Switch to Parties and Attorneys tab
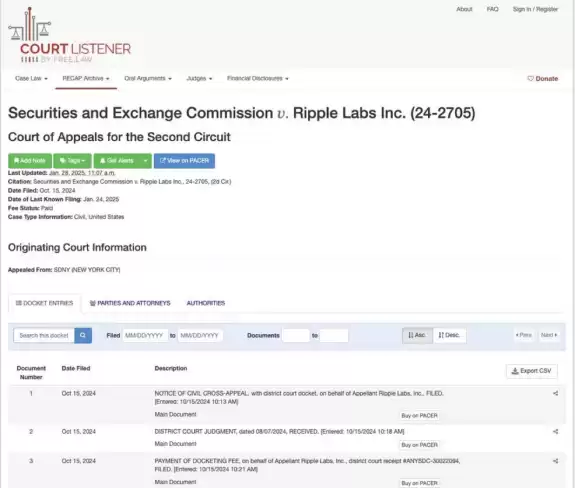The height and width of the screenshot is (488, 575). click(x=130, y=303)
